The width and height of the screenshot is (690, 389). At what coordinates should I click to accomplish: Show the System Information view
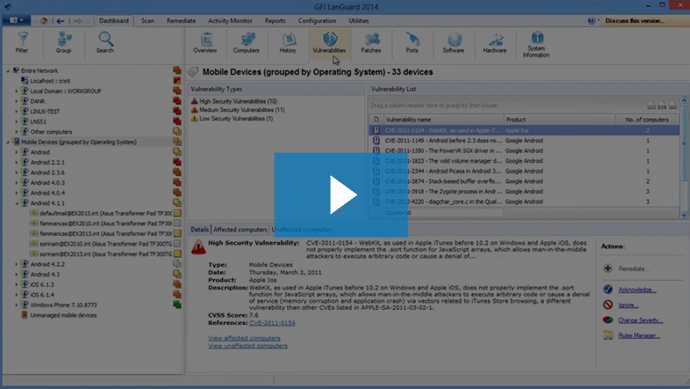(536, 44)
